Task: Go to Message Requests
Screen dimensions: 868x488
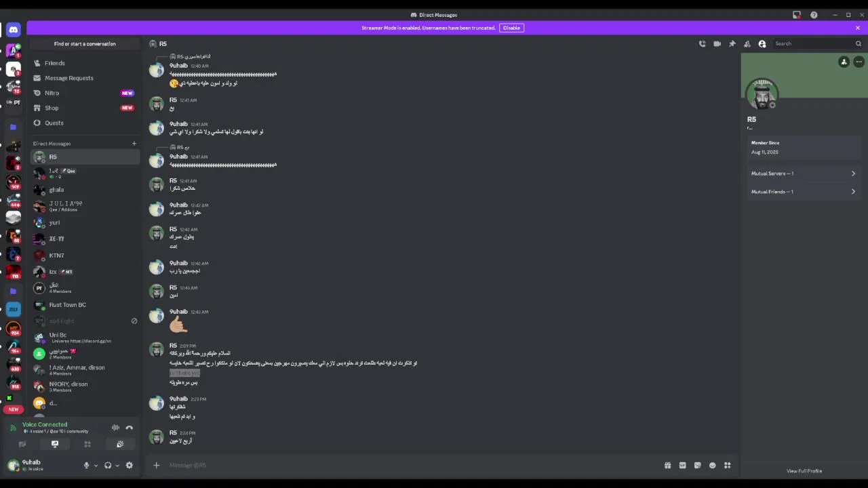Action: pyautogui.click(x=68, y=78)
